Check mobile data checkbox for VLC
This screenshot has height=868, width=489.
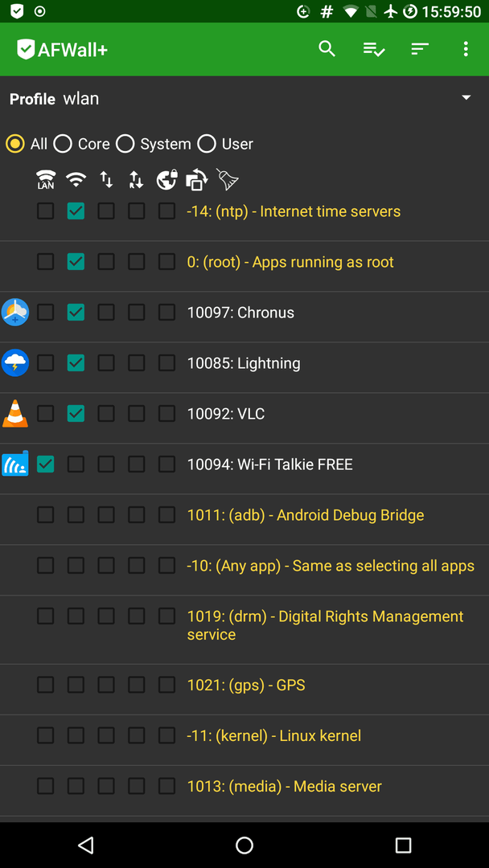click(106, 414)
